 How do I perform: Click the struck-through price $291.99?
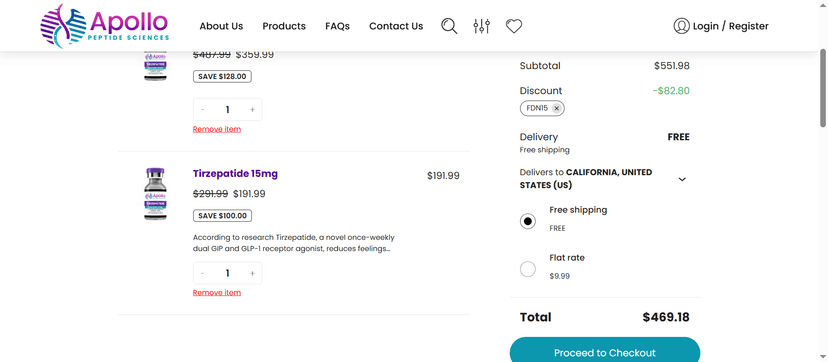tap(210, 194)
